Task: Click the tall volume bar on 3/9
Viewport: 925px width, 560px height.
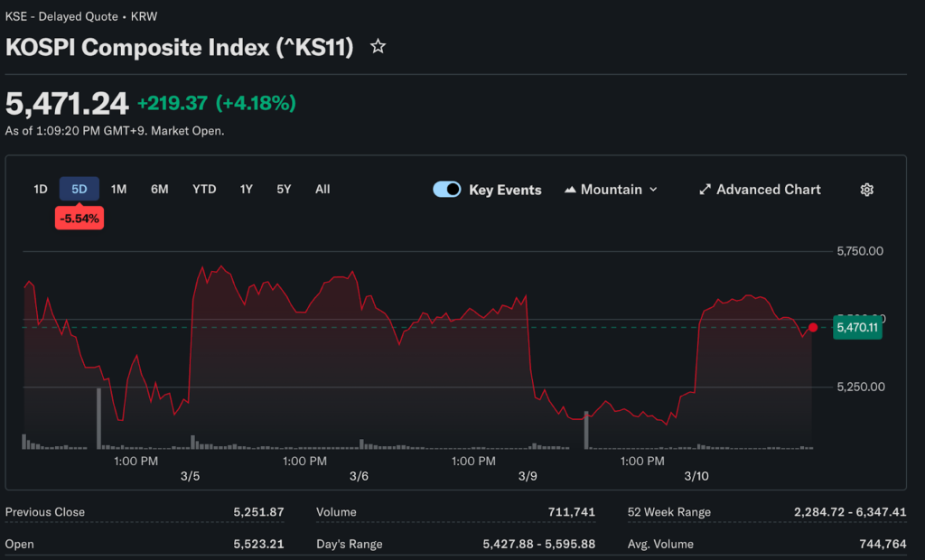Action: point(586,430)
